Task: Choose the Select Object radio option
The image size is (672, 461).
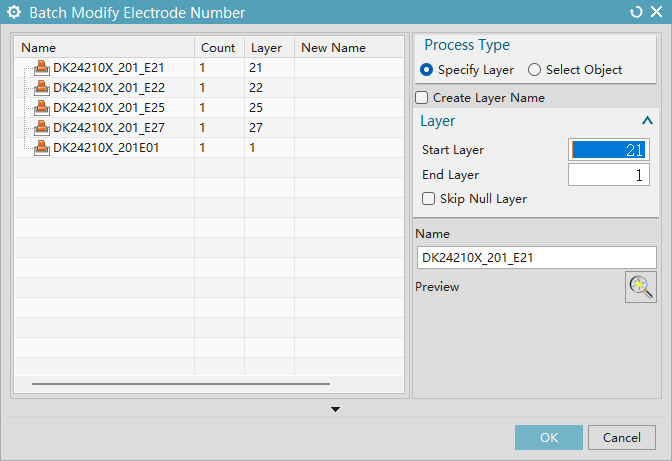Action: pyautogui.click(x=534, y=70)
